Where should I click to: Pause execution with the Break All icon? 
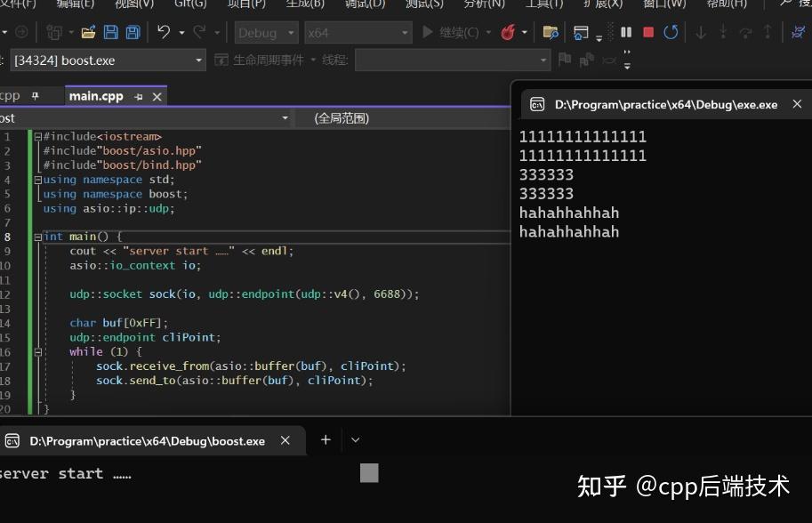(x=626, y=32)
